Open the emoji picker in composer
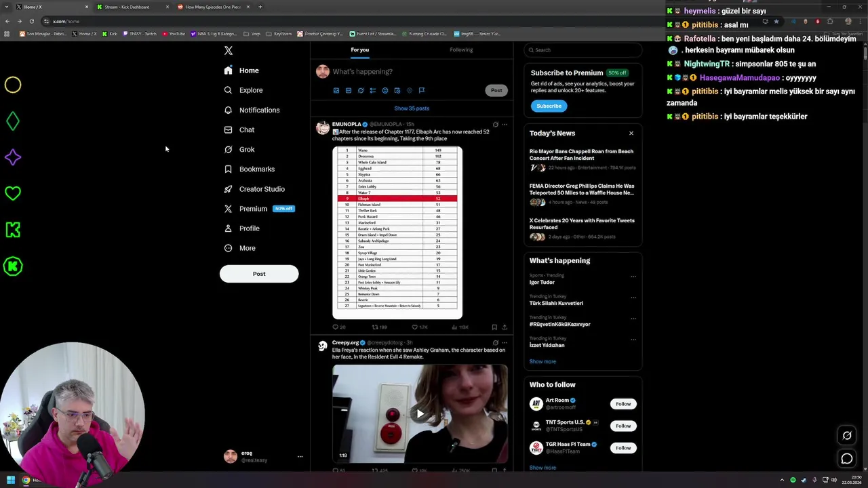 pyautogui.click(x=385, y=90)
